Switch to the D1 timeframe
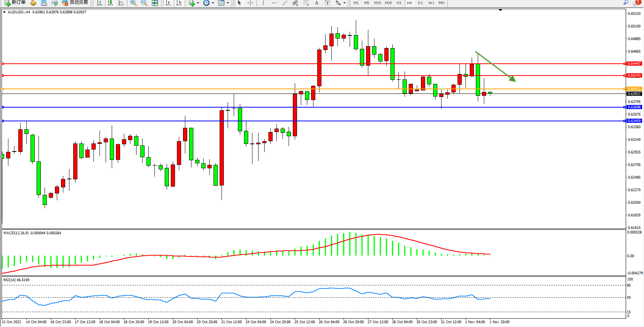 pos(420,3)
